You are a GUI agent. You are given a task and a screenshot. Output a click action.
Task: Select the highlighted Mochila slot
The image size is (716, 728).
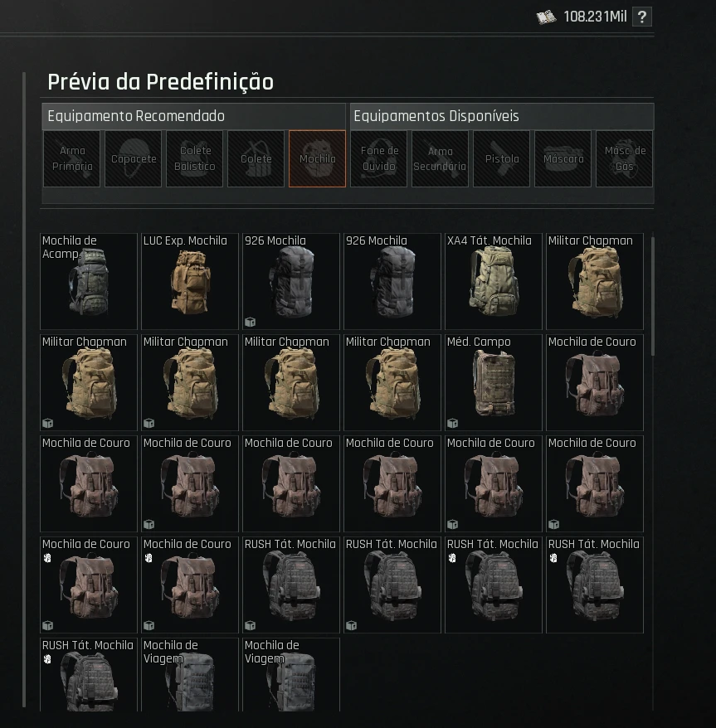click(317, 159)
